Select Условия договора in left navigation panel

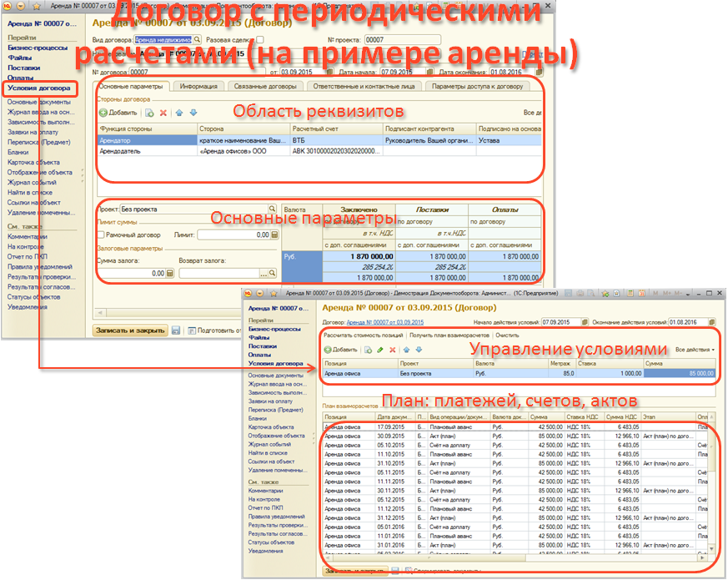pyautogui.click(x=38, y=87)
